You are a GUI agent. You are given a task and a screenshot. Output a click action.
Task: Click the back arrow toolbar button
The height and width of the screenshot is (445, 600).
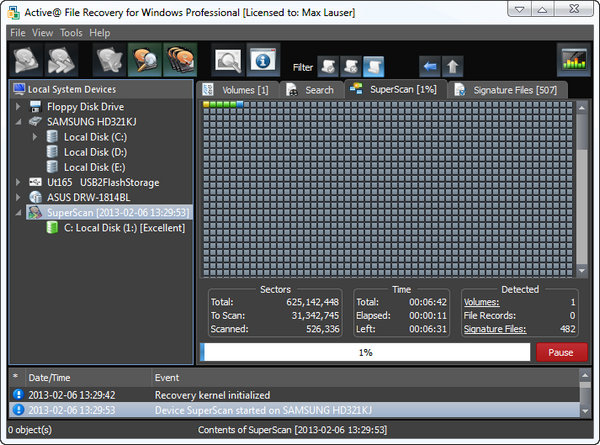[x=430, y=67]
